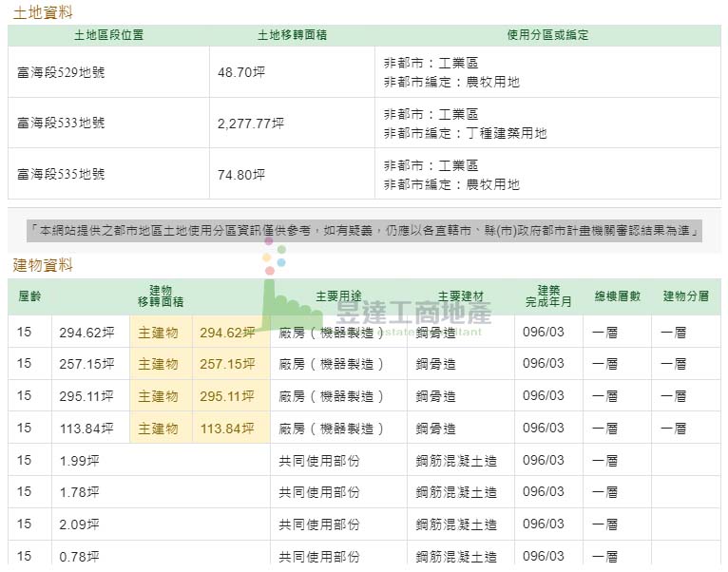Click the grey land-use disclaimer notice

tap(364, 231)
